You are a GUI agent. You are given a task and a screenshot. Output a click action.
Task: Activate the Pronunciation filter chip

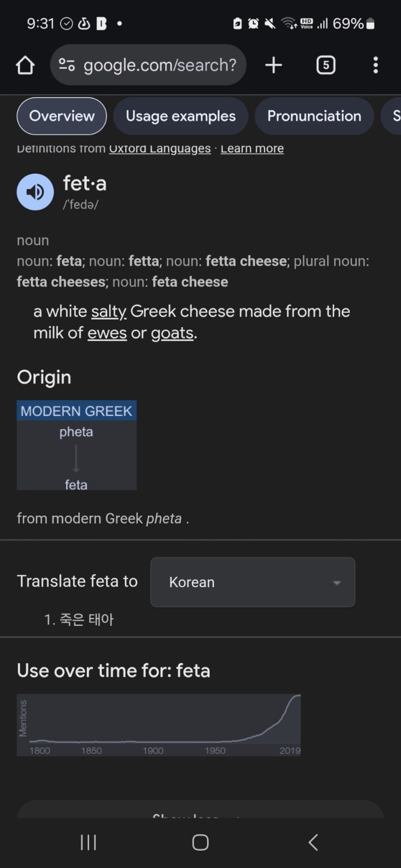click(x=314, y=116)
